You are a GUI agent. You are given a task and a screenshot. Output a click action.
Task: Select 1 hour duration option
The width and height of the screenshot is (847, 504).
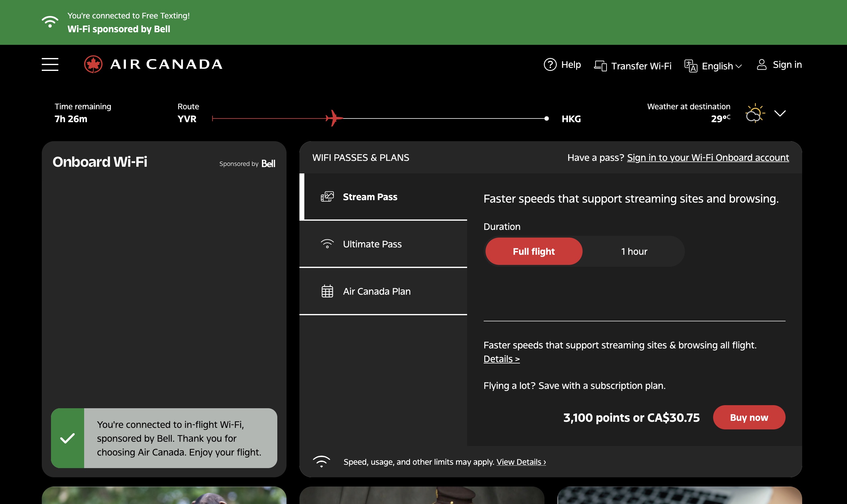(634, 251)
